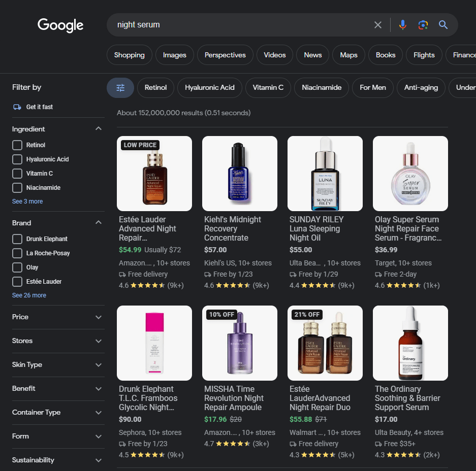Viewport: 476px width, 471px height.
Task: Click the voice search microphone icon
Action: click(402, 25)
